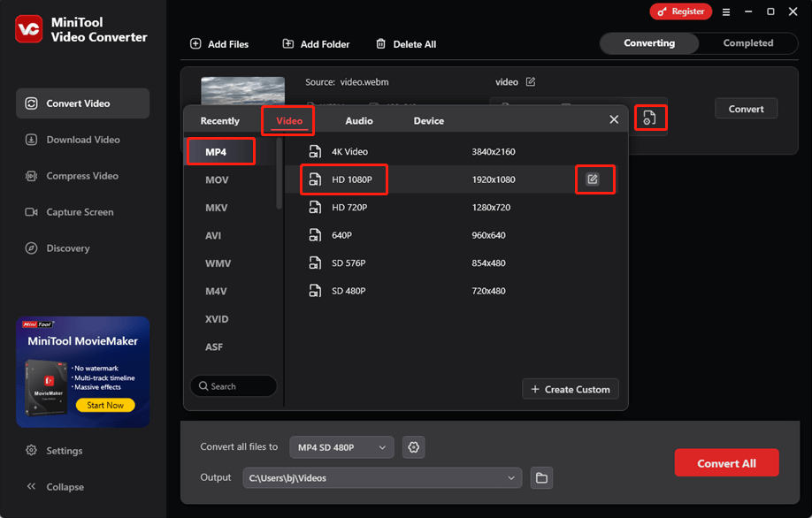Click the Delete All label
Viewport: 812px width, 518px height.
pos(414,44)
